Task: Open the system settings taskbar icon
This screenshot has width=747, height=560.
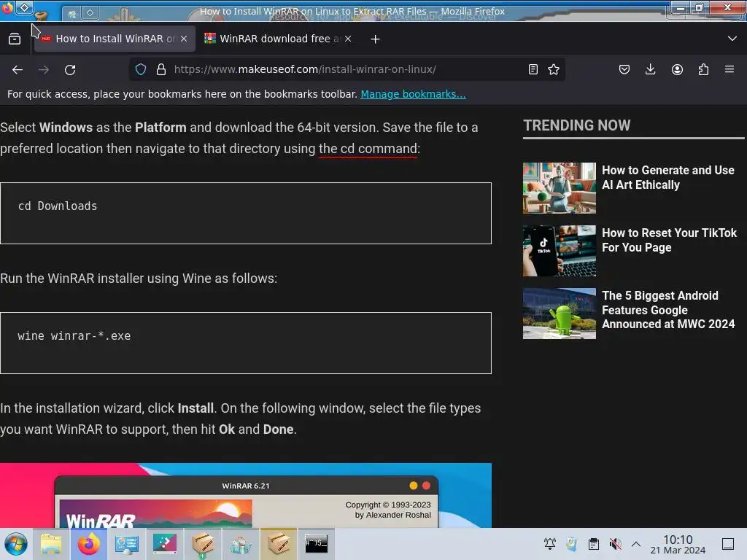Action: 127,544
